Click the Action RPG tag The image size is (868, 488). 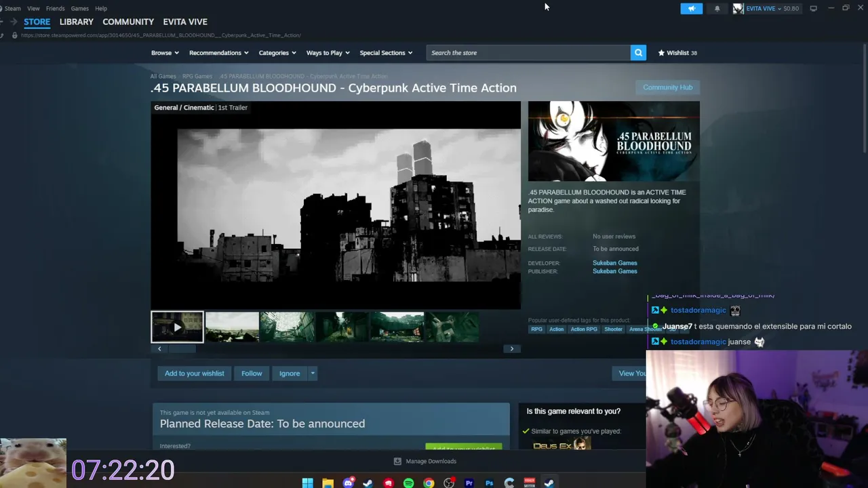(x=583, y=329)
